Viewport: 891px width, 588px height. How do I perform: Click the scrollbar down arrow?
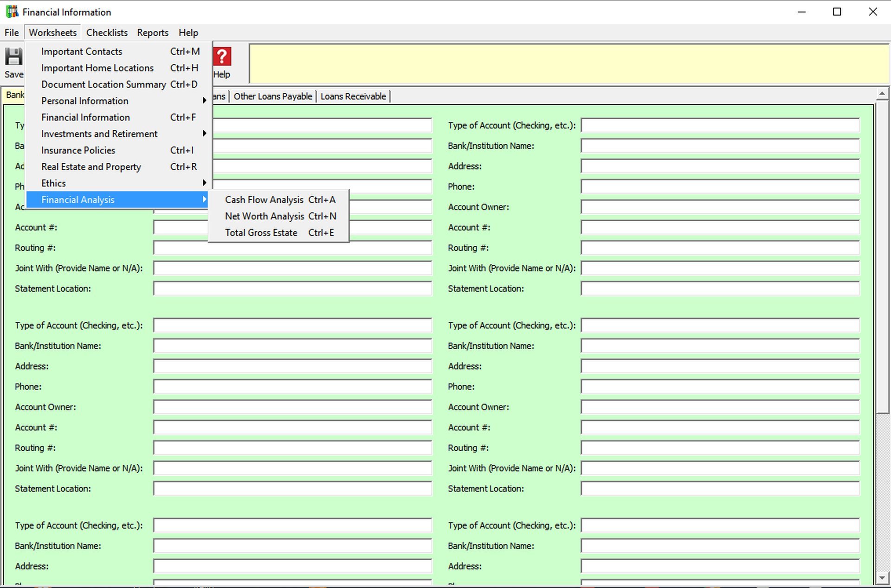[x=882, y=578]
